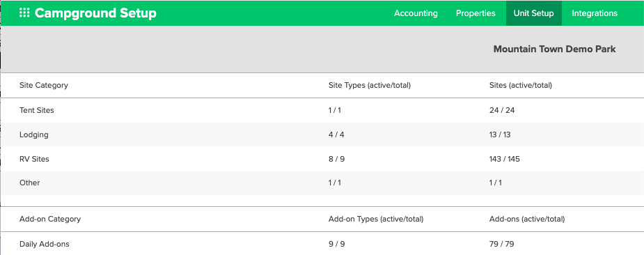Click the Add-on Category column header
The width and height of the screenshot is (644, 255).
[50, 219]
